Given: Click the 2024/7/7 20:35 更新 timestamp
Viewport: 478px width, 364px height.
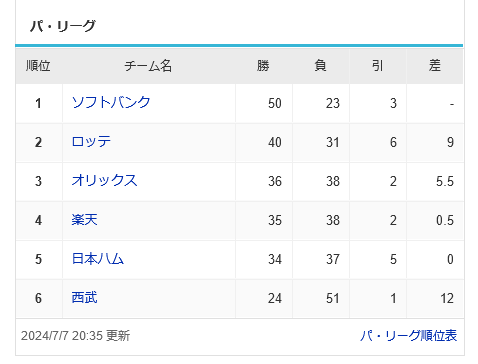Looking at the screenshot, I should tap(75, 336).
